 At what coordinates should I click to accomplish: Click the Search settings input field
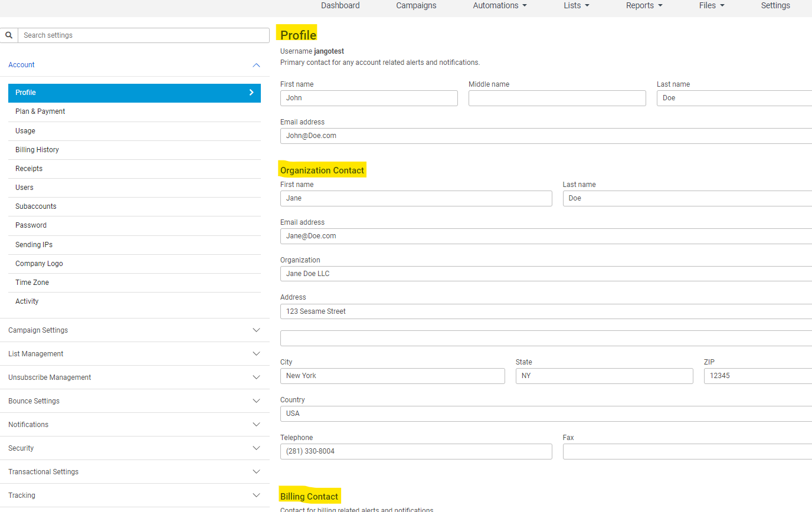click(x=143, y=35)
